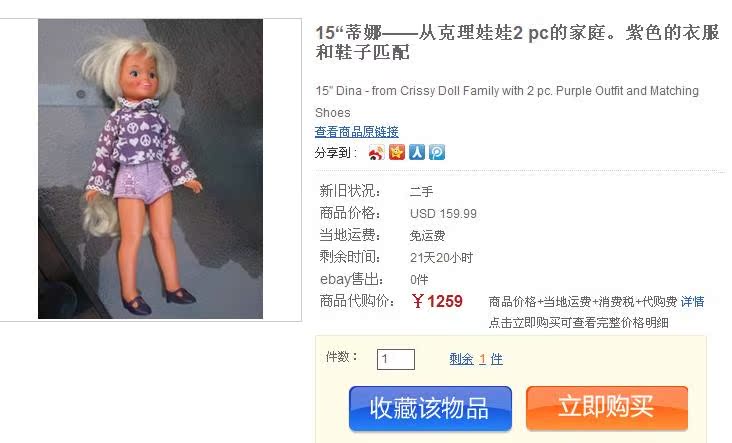Click the 剩余 1 件 stock link

[476, 359]
